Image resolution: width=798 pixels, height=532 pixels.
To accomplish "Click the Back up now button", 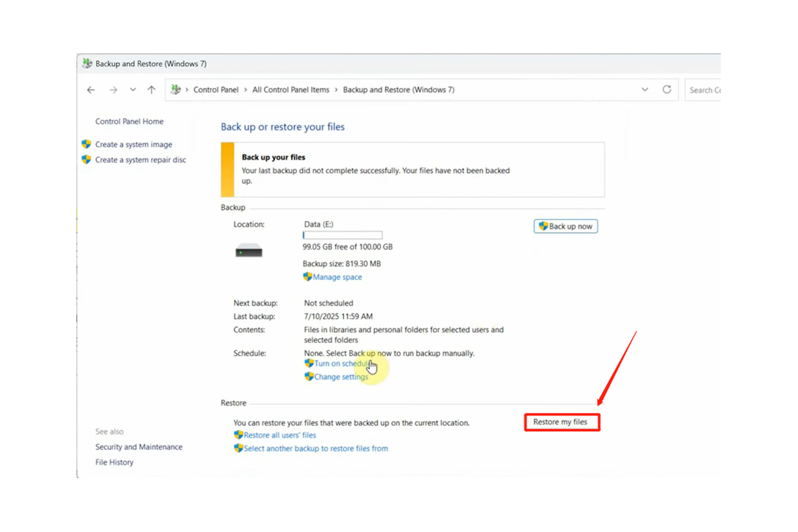I will (565, 226).
